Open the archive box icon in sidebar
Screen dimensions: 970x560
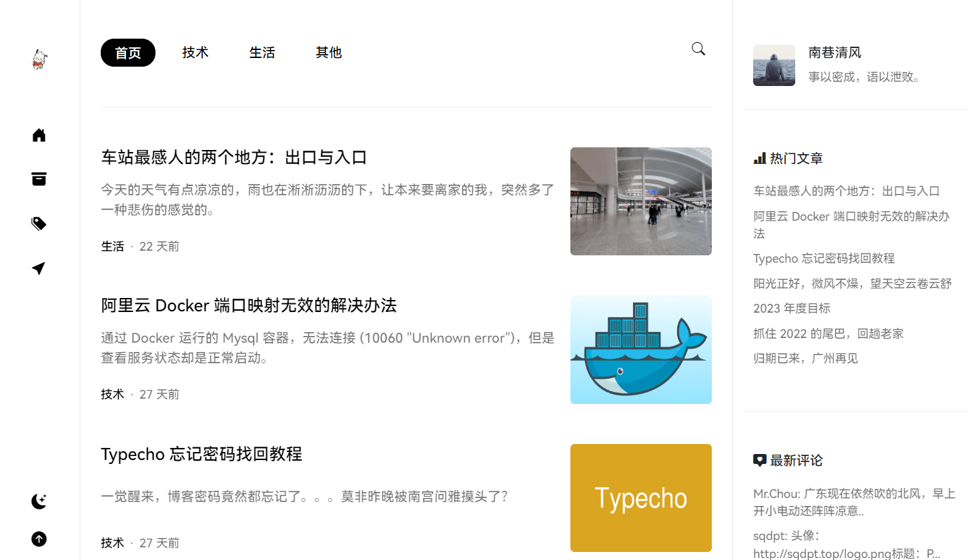[x=39, y=179]
